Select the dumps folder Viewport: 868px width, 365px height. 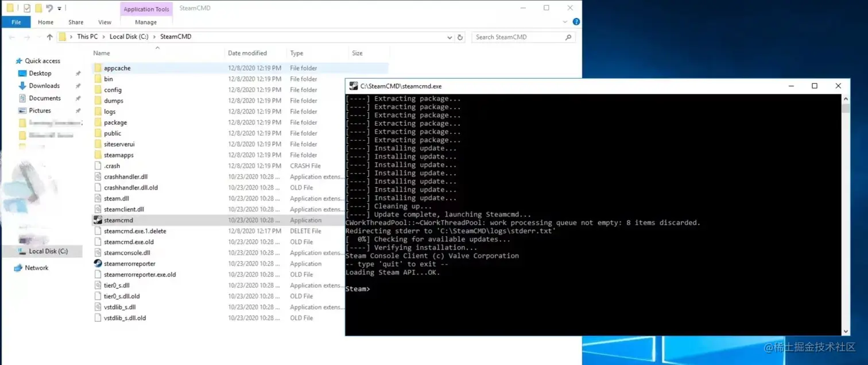click(x=114, y=101)
